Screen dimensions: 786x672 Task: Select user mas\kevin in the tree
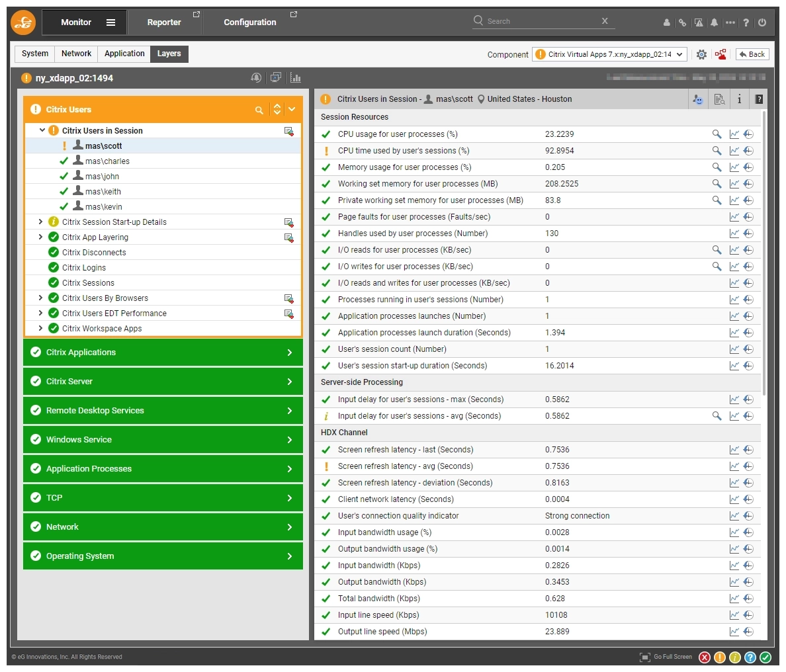103,207
